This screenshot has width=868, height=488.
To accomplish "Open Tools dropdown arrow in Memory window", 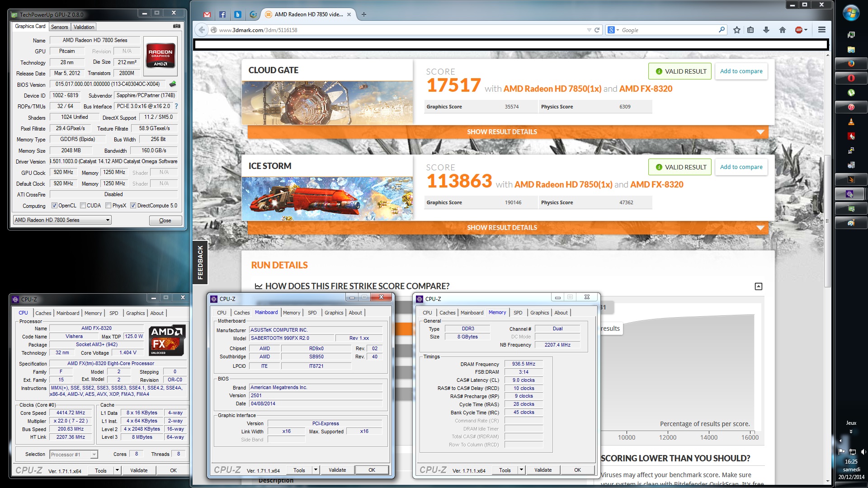I will coord(521,470).
